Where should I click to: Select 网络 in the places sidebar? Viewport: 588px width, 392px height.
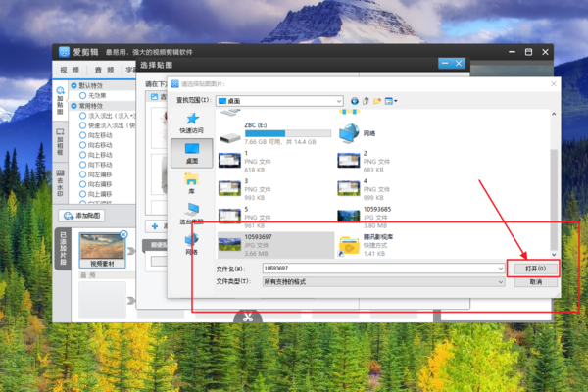(192, 244)
